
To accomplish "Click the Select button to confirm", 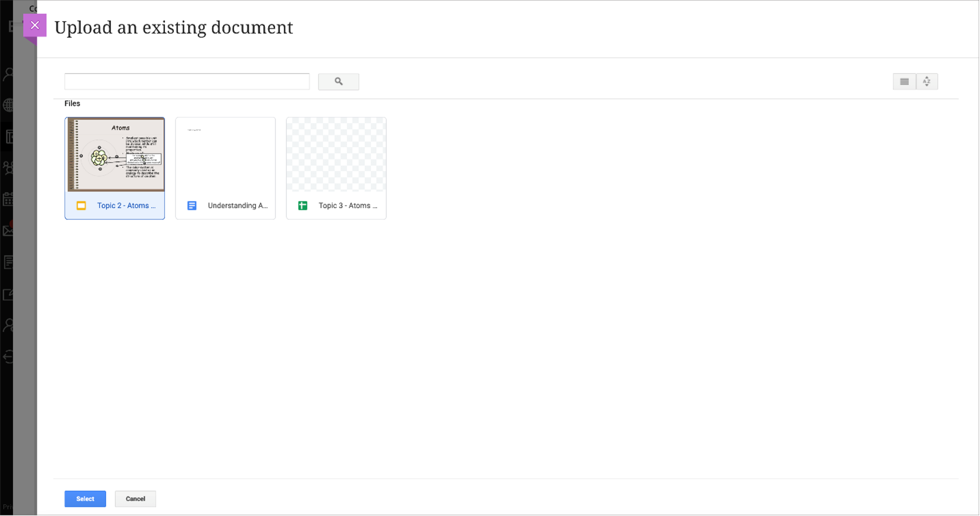I will pyautogui.click(x=85, y=499).
